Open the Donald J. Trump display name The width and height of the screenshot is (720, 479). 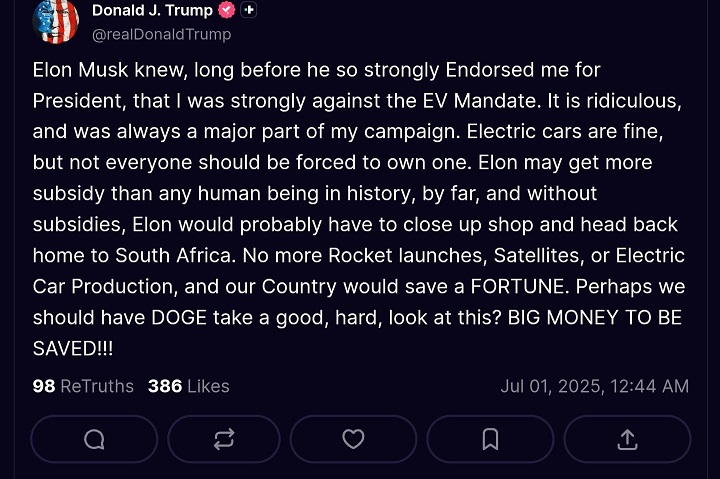click(x=152, y=10)
